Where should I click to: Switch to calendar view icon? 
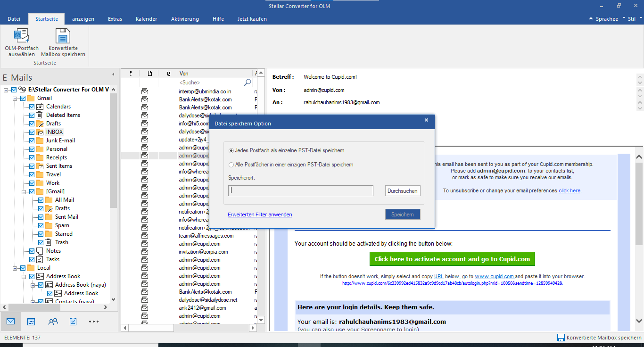click(31, 322)
